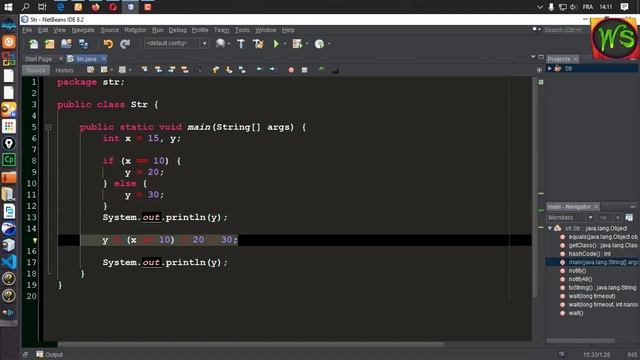
Task: Open the notification center icon in tray
Action: click(x=624, y=7)
